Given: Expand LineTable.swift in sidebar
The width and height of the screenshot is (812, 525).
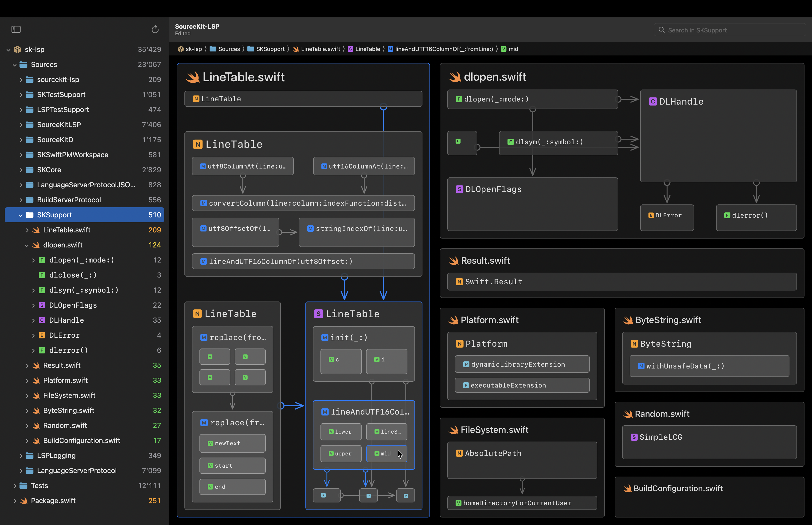Looking at the screenshot, I should click(x=27, y=230).
